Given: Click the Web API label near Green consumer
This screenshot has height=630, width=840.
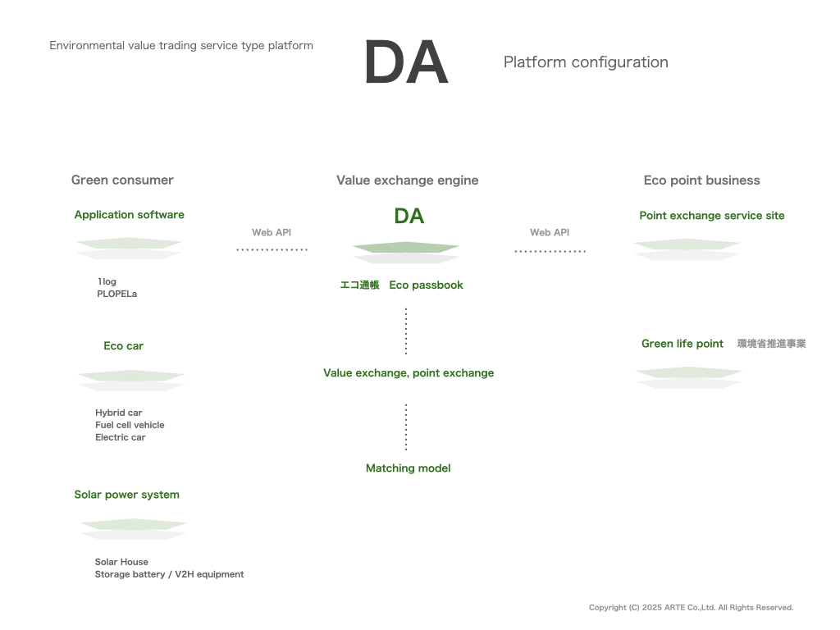Looking at the screenshot, I should click(x=272, y=232).
